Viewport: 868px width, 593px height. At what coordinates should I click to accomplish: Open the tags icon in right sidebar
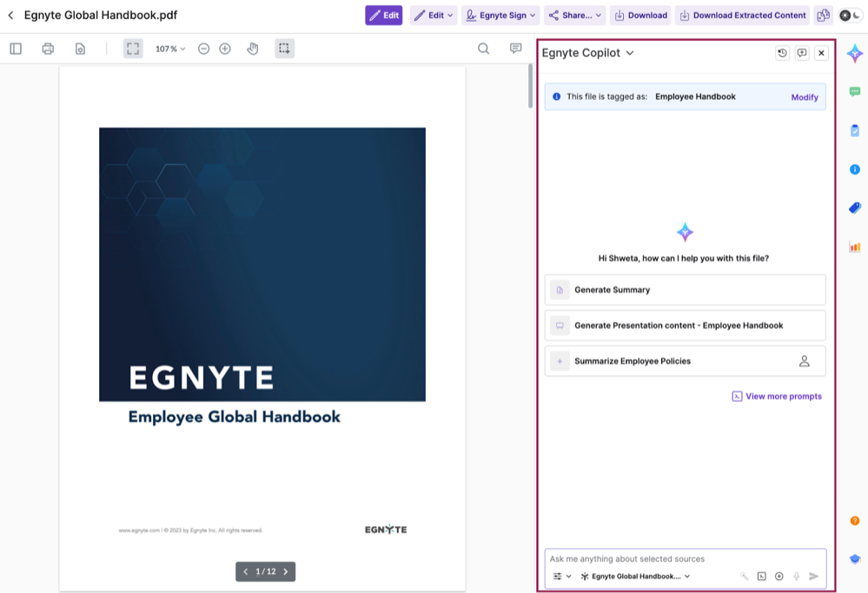[855, 208]
